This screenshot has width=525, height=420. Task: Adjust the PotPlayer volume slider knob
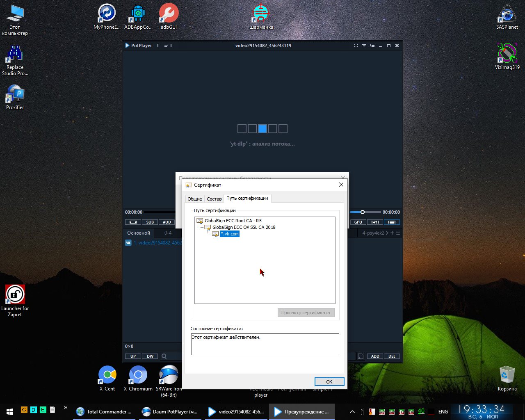point(362,212)
